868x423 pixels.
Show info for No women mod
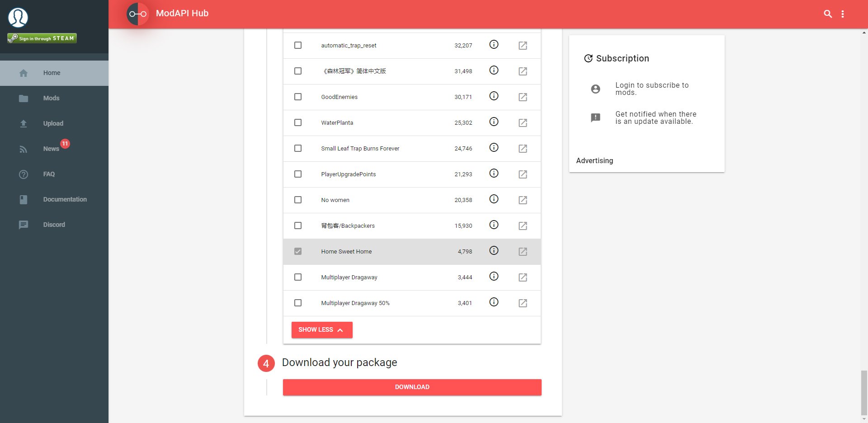(x=494, y=199)
